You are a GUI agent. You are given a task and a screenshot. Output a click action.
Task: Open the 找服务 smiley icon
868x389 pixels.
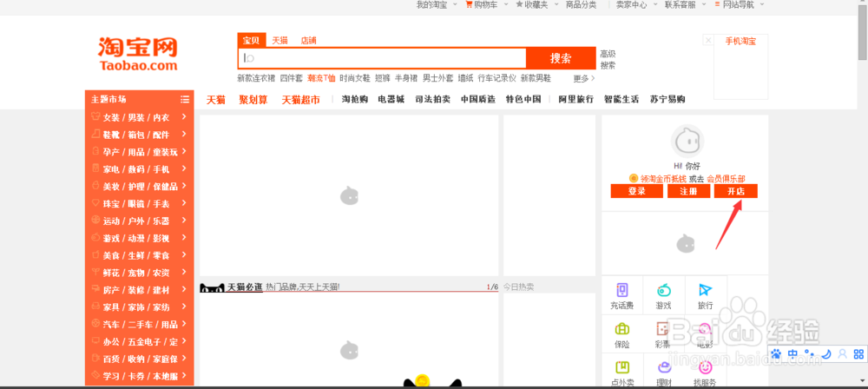[x=705, y=366]
